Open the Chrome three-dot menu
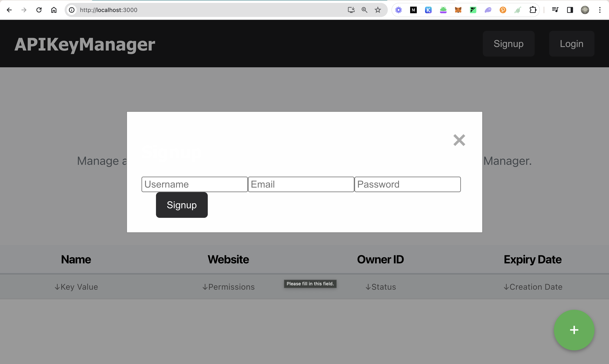The height and width of the screenshot is (364, 609). 600,10
